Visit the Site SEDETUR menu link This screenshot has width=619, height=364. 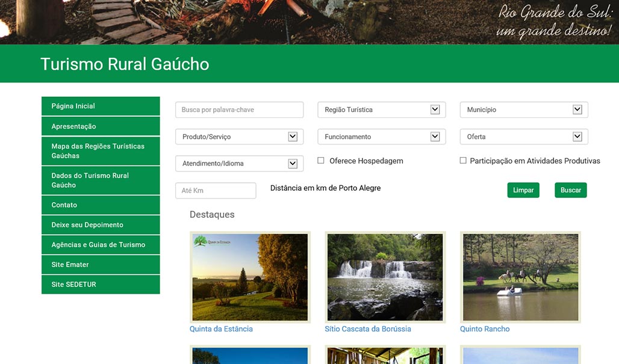(101, 285)
